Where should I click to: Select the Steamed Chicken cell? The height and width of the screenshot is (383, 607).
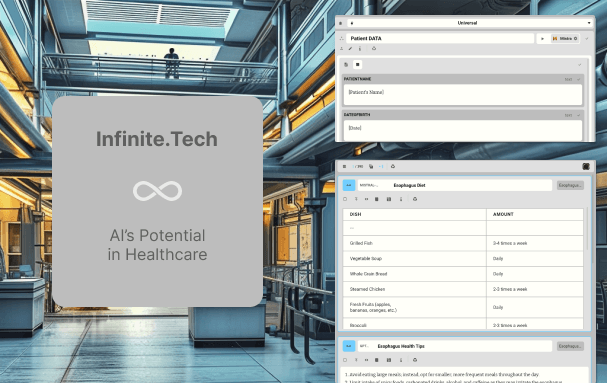[415, 289]
